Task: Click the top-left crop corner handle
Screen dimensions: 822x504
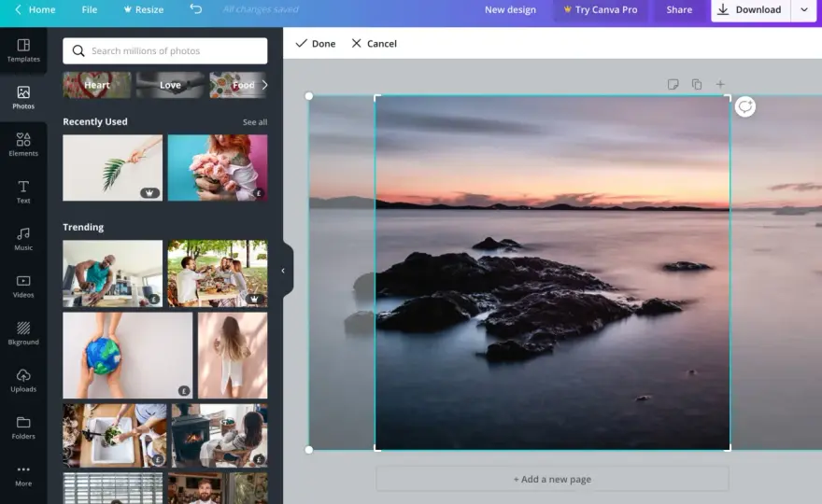Action: (377, 97)
